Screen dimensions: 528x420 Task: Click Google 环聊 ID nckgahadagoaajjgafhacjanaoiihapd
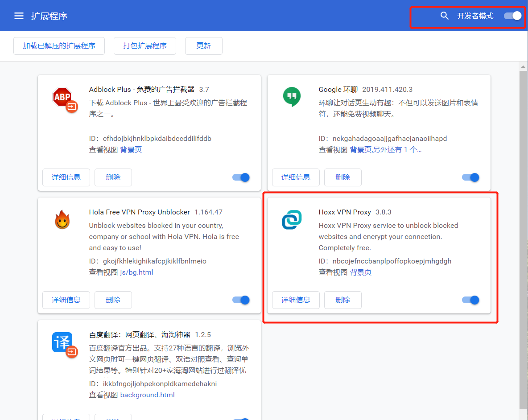pos(390,139)
